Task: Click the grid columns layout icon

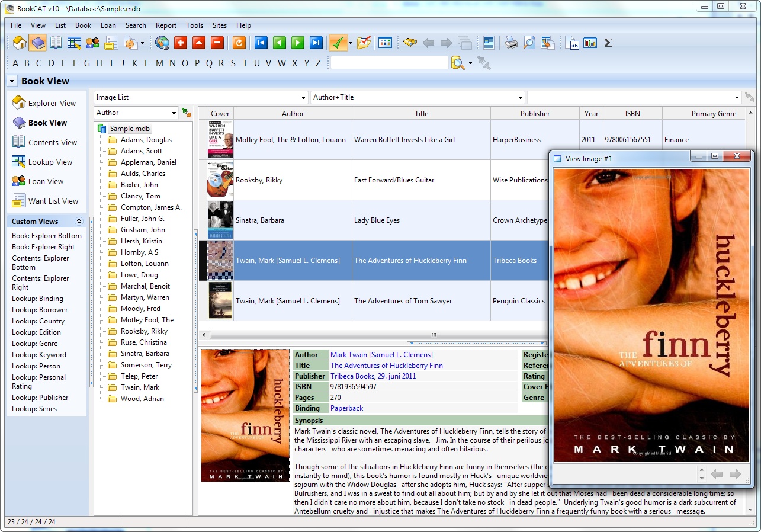Action: click(386, 43)
